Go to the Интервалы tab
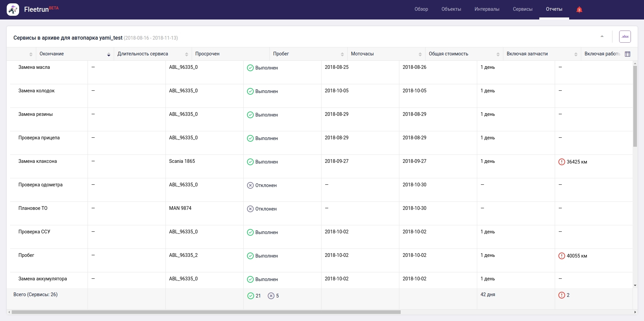 click(x=487, y=9)
